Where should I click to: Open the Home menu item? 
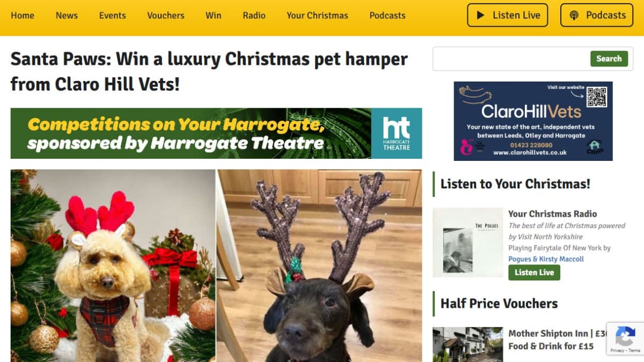23,15
